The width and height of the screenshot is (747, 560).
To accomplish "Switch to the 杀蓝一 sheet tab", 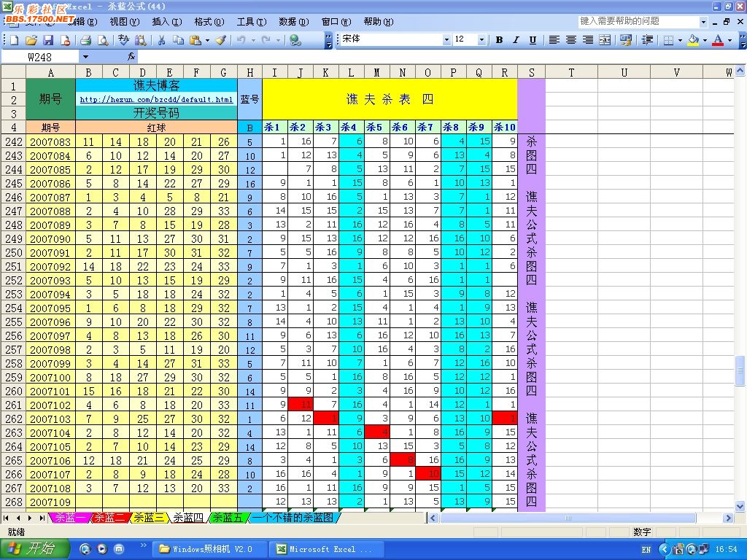I will pos(71,518).
